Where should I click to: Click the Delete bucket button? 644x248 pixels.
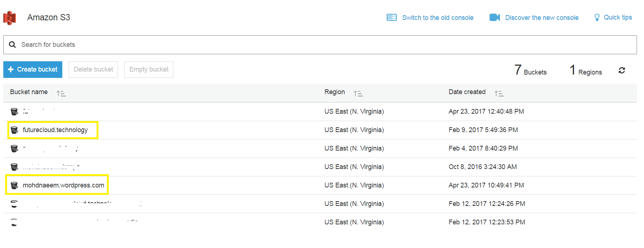(93, 69)
